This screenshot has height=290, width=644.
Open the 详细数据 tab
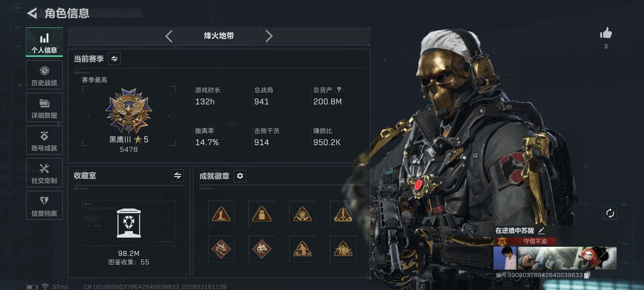click(x=44, y=107)
